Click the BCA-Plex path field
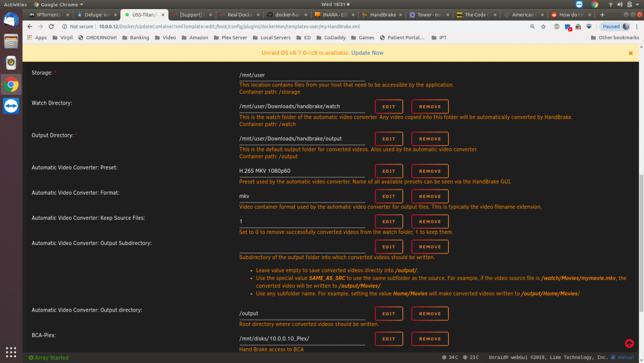Viewport: 644px width, 363px height. click(x=302, y=338)
